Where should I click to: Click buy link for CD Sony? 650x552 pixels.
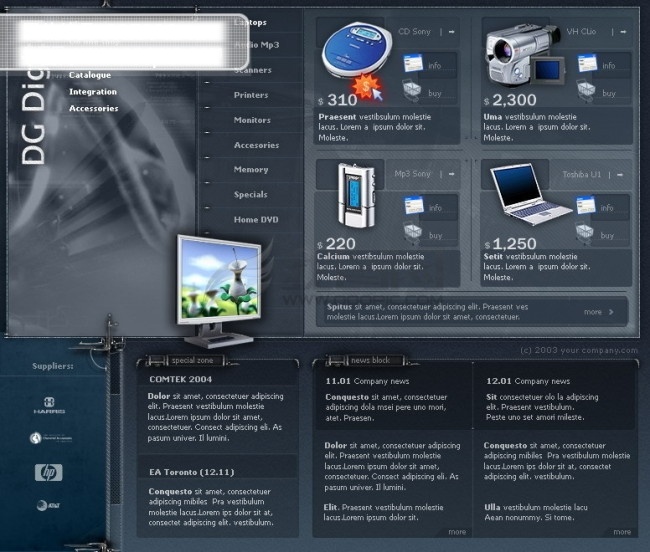(434, 93)
